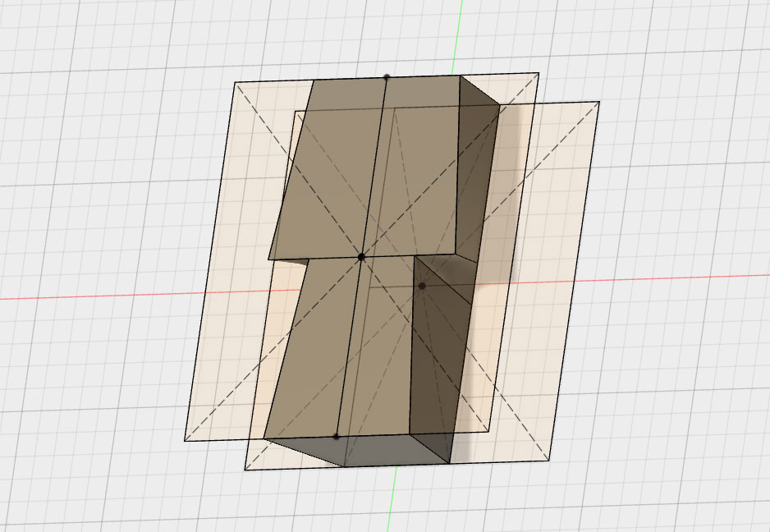Select the vertical center line on upper face
This screenshot has width=770, height=532.
pos(375,164)
